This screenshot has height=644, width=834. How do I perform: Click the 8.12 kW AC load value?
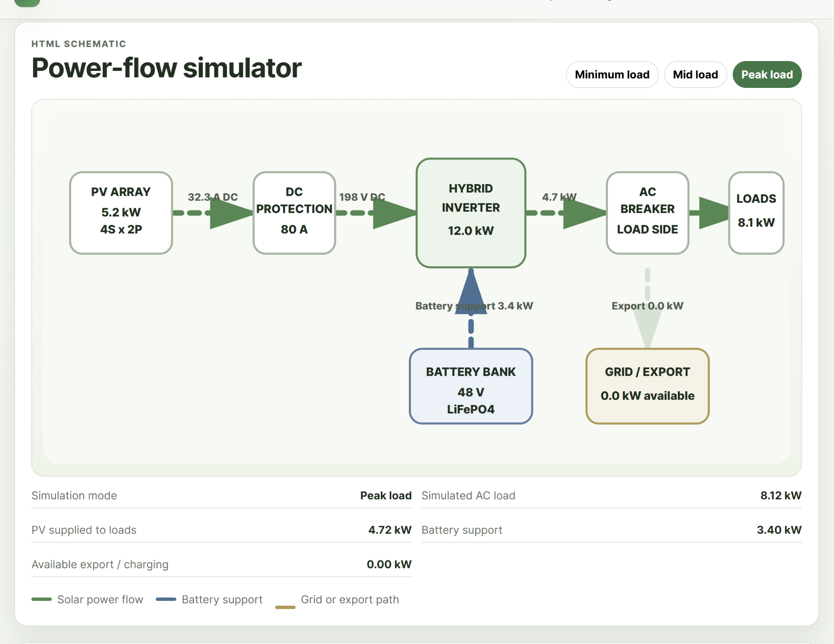(781, 495)
